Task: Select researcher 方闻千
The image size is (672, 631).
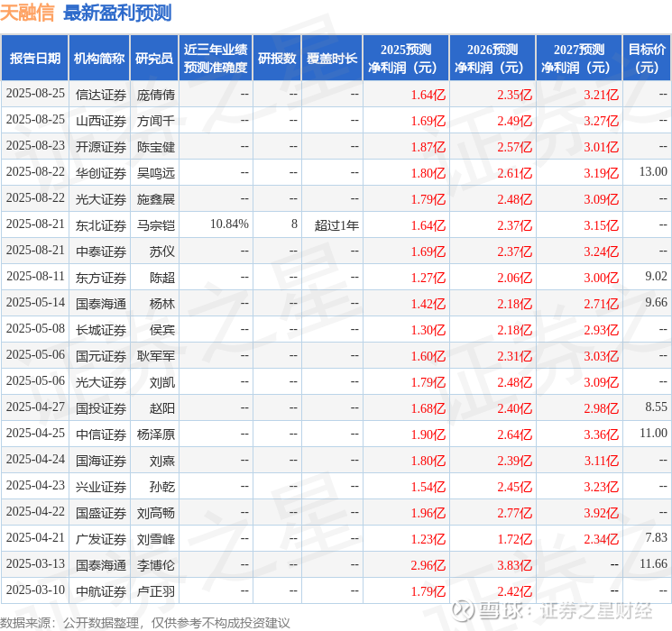Action: click(155, 121)
